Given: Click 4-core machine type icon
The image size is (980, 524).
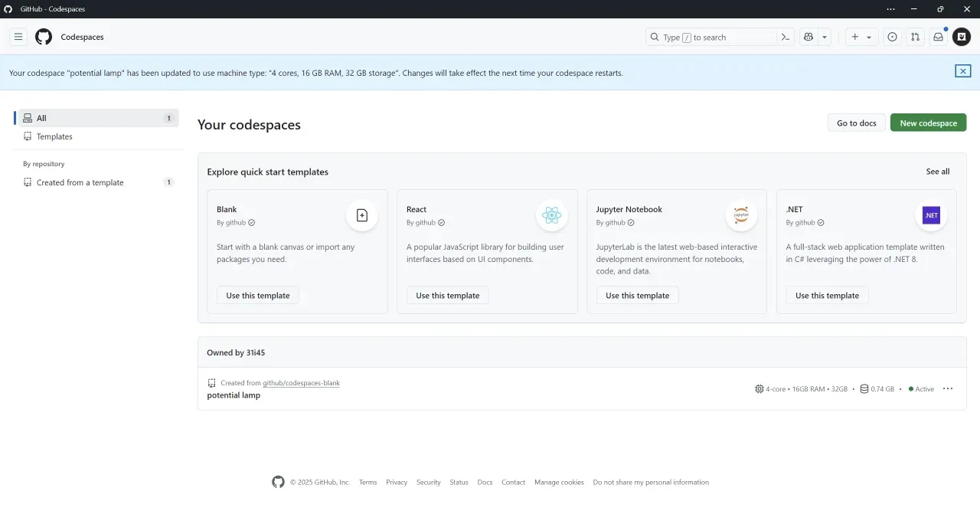Looking at the screenshot, I should click(x=759, y=389).
